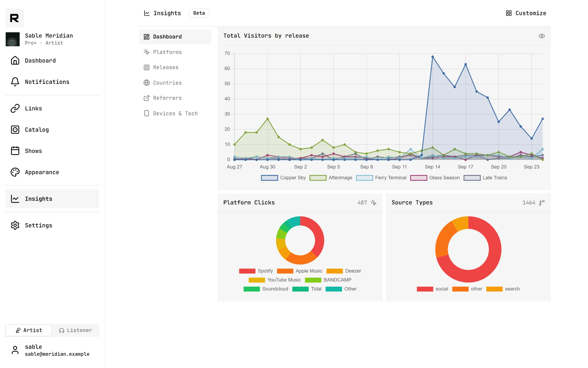The width and height of the screenshot is (588, 368).
Task: Toggle Ferry Terminal series in legend
Action: coord(381,178)
